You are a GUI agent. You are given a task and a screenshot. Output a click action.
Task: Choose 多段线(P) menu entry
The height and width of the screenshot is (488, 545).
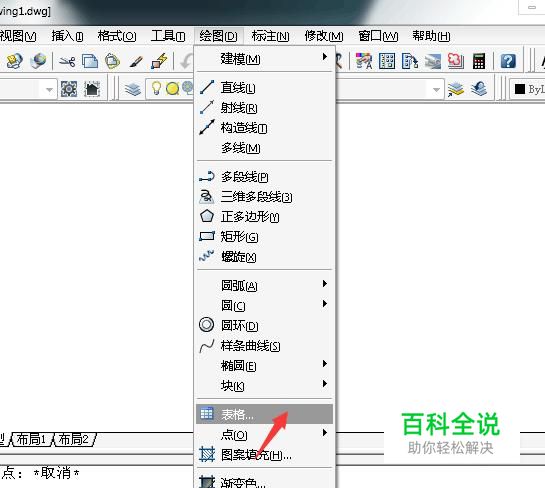tap(265, 177)
